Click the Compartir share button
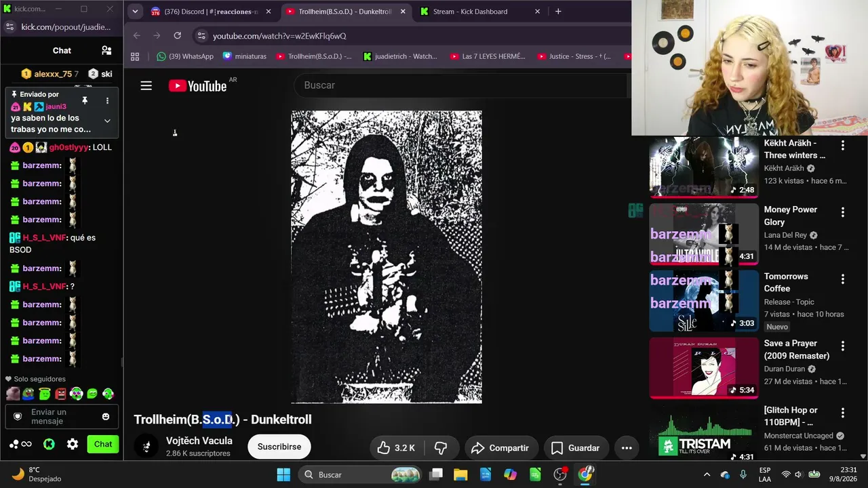The height and width of the screenshot is (488, 868). click(500, 447)
